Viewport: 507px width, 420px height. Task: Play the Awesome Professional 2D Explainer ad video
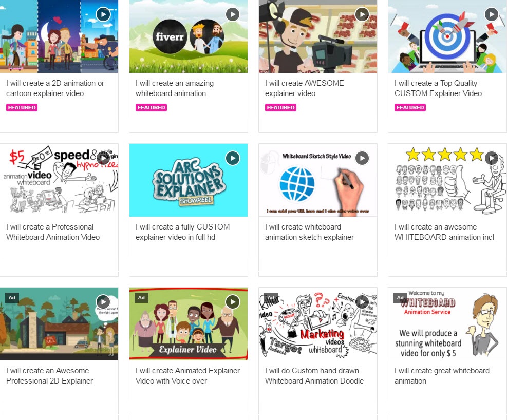coord(103,302)
